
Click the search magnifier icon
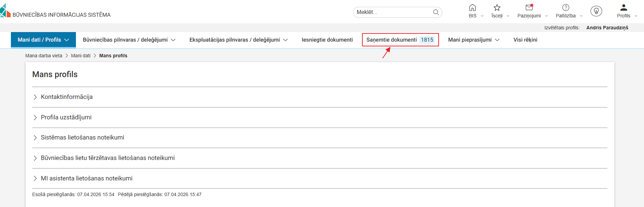tap(436, 12)
